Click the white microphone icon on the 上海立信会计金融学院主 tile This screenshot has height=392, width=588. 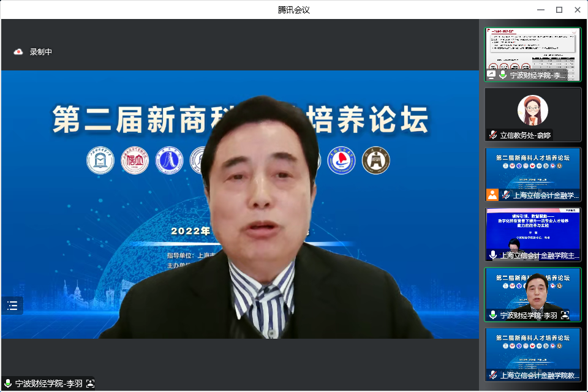click(x=492, y=255)
